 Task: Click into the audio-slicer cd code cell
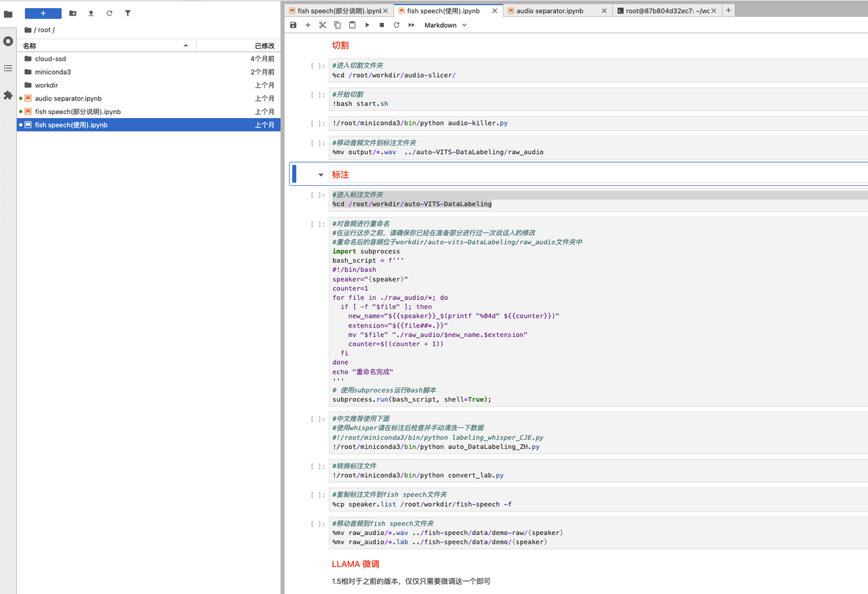click(x=598, y=71)
